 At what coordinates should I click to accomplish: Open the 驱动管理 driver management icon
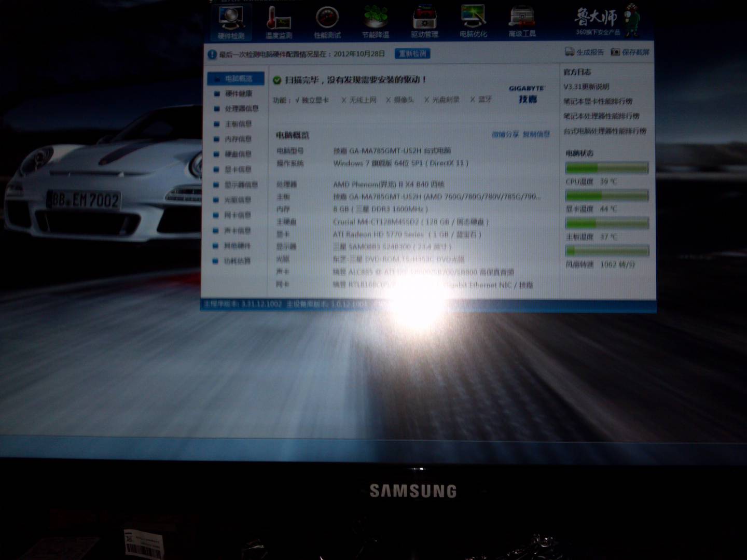click(424, 21)
